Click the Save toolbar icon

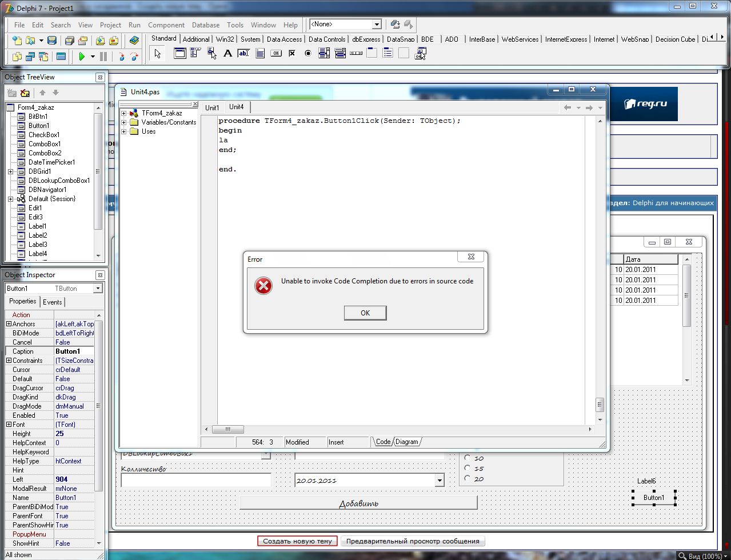[x=52, y=41]
